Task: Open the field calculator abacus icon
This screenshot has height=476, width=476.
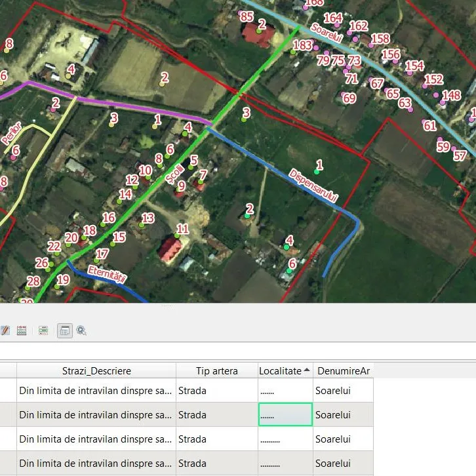Action: [22, 330]
